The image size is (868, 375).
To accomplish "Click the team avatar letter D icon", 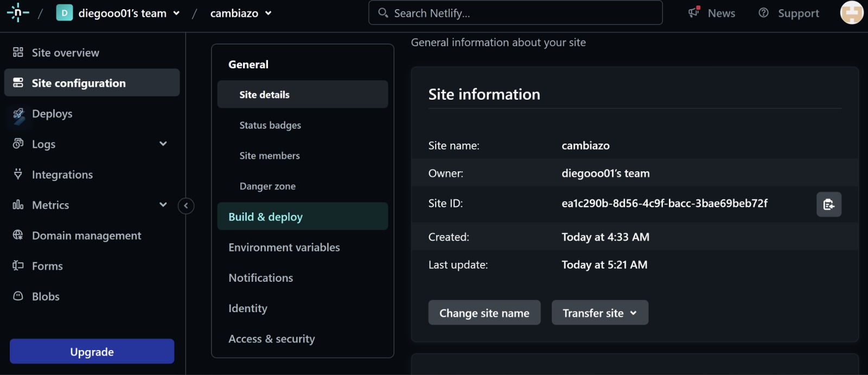I will coord(64,13).
